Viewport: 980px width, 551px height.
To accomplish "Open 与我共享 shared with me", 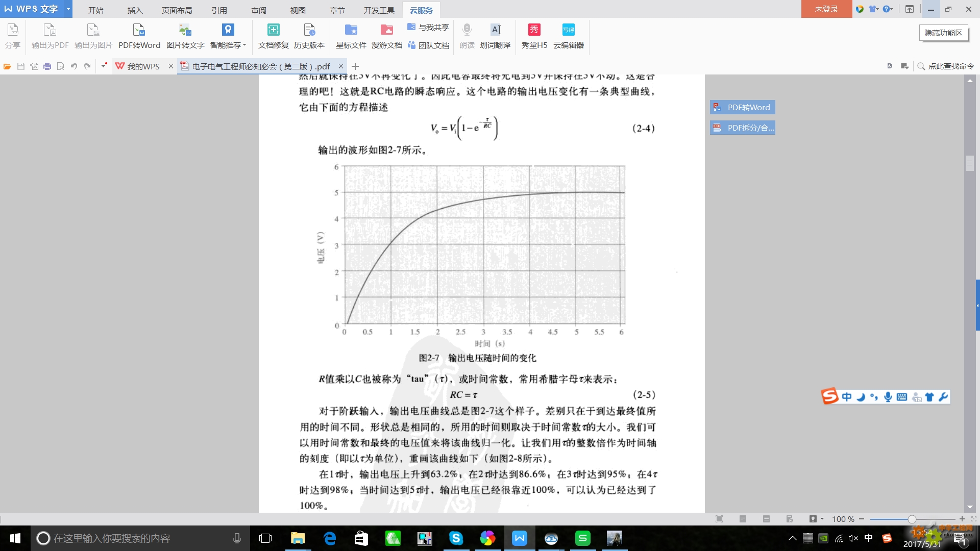I will coord(428,27).
